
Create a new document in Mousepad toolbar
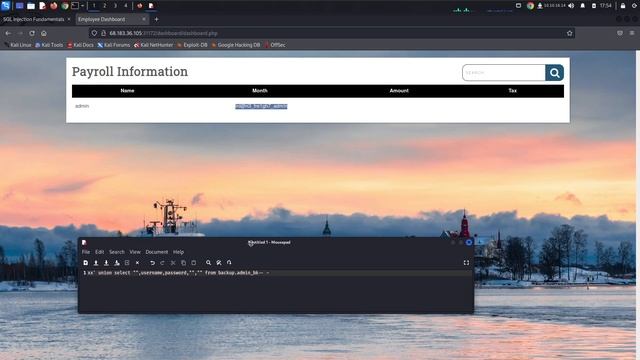click(85, 263)
